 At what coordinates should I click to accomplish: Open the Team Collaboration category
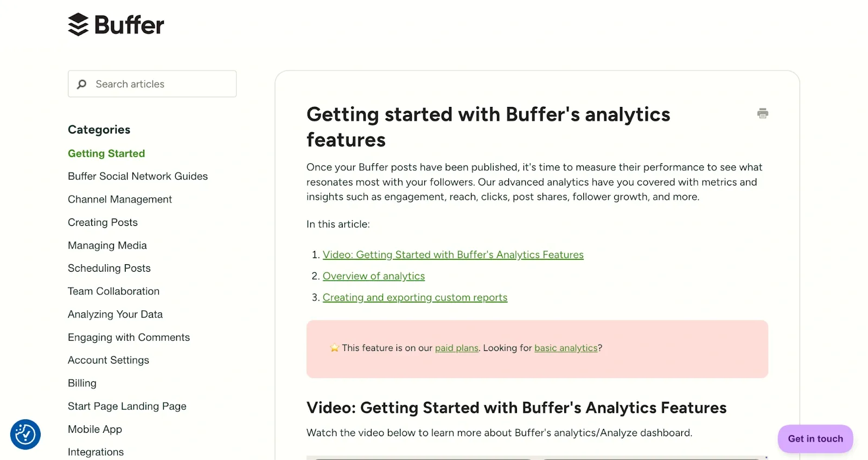pyautogui.click(x=113, y=291)
